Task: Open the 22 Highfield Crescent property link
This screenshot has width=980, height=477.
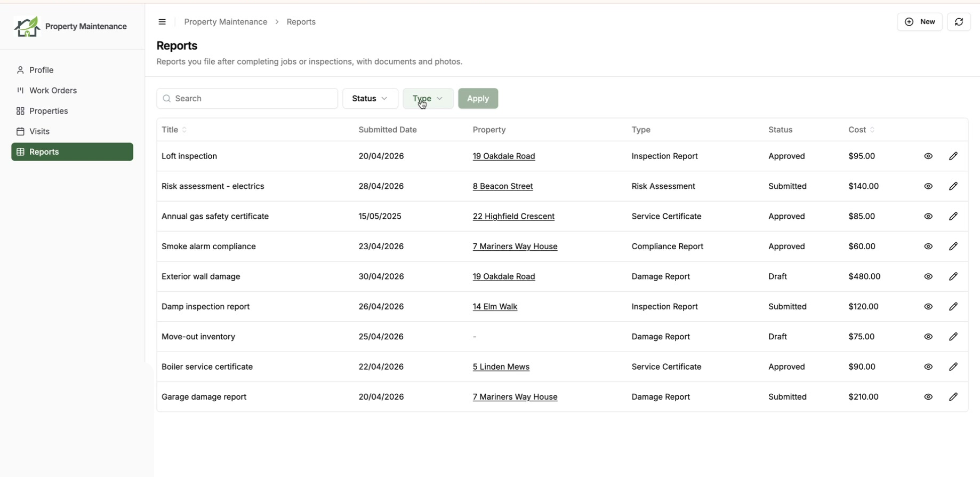Action: tap(513, 216)
